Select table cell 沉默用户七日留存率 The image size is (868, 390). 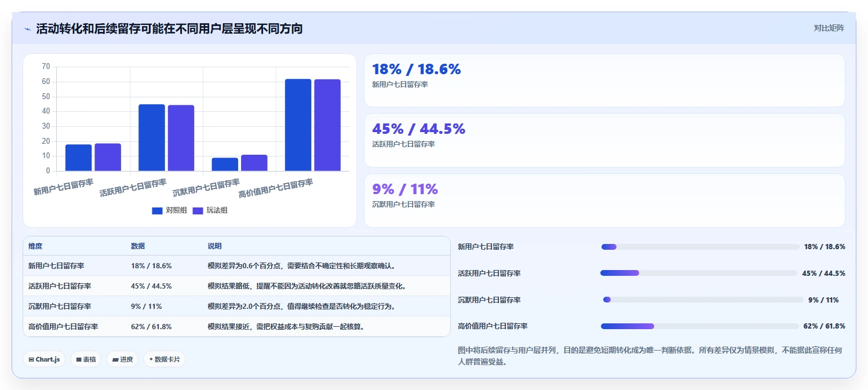[x=60, y=307]
